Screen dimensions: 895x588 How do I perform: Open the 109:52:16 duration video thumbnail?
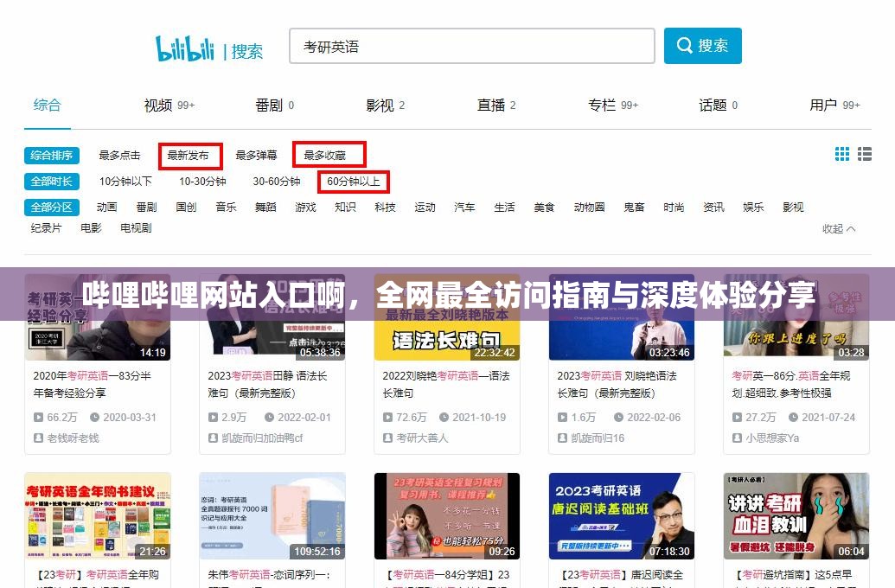[x=272, y=516]
